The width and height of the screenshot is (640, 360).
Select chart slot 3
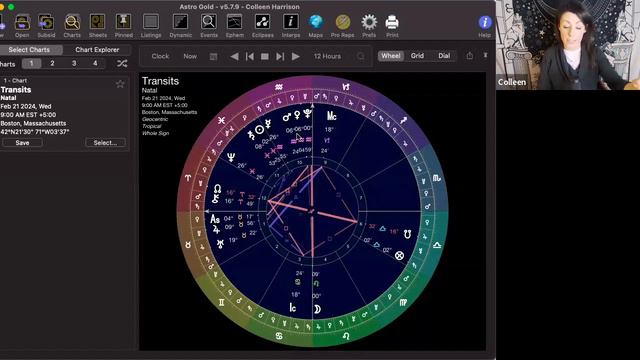coord(74,63)
